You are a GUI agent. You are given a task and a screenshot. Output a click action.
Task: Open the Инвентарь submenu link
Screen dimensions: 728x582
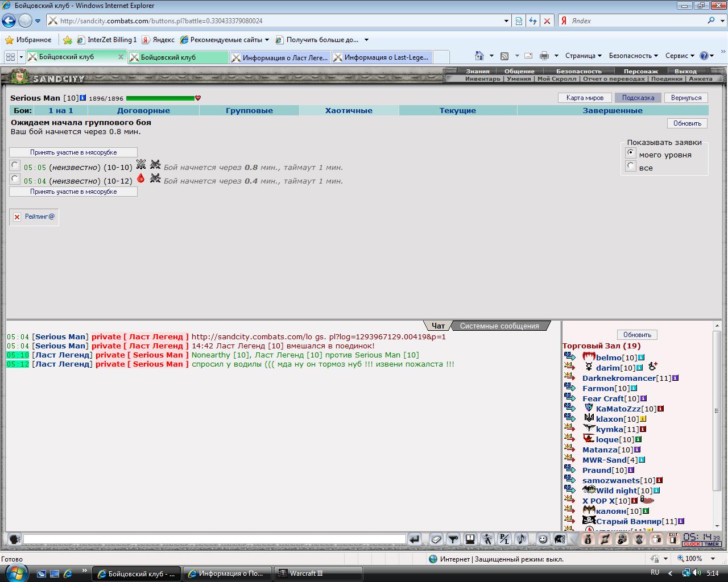483,79
